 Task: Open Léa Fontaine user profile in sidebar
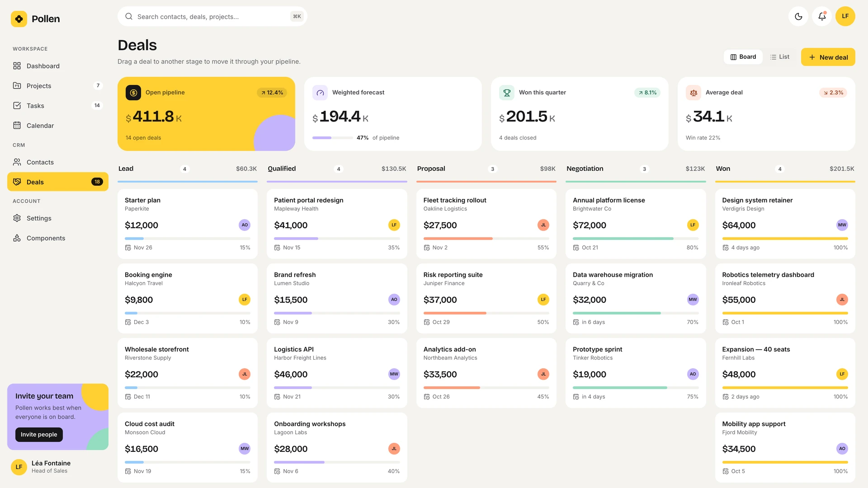click(58, 467)
